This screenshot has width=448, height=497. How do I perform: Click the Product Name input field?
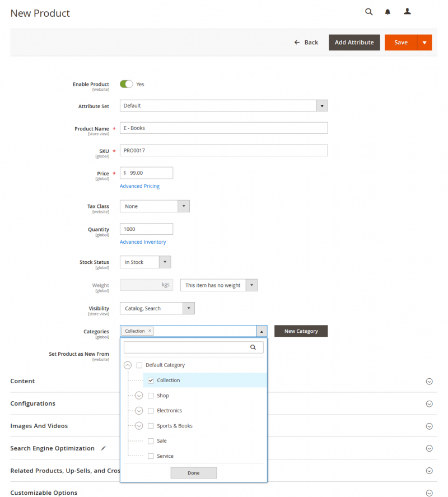[x=223, y=128]
